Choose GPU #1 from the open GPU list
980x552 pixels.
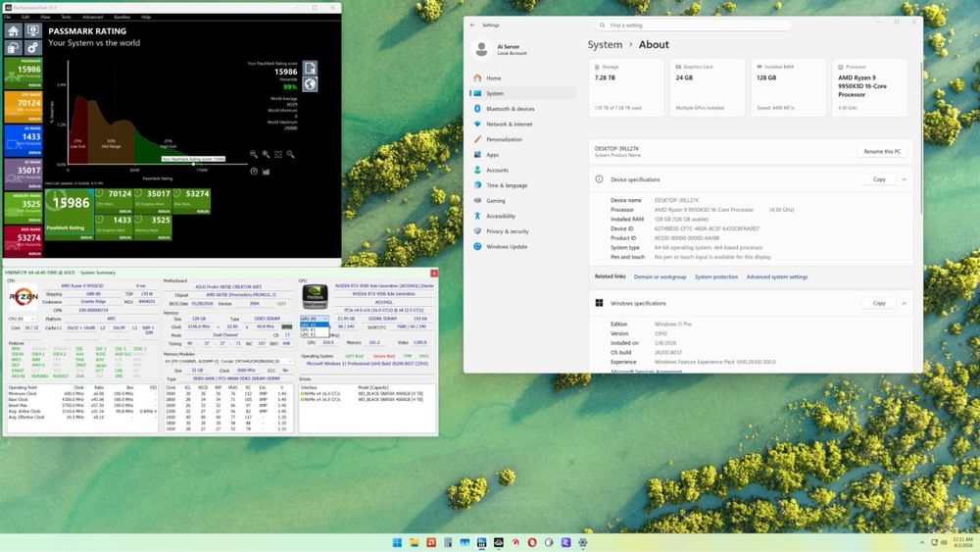coord(314,329)
